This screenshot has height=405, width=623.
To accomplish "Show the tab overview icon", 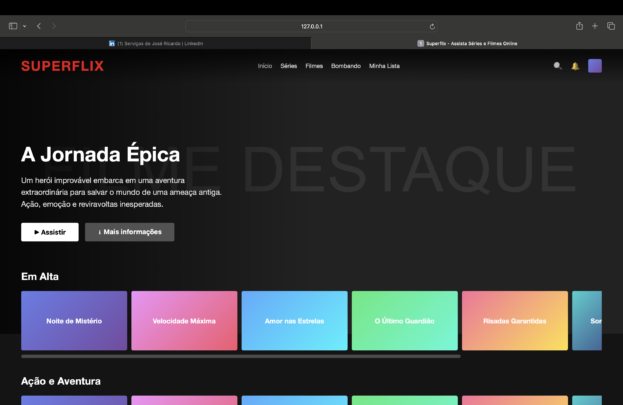I will (610, 26).
